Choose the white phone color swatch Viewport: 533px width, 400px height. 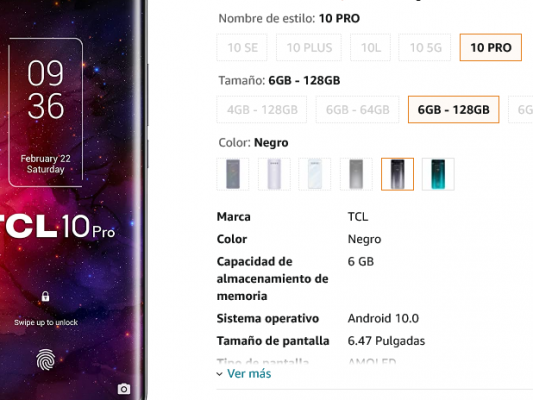315,174
